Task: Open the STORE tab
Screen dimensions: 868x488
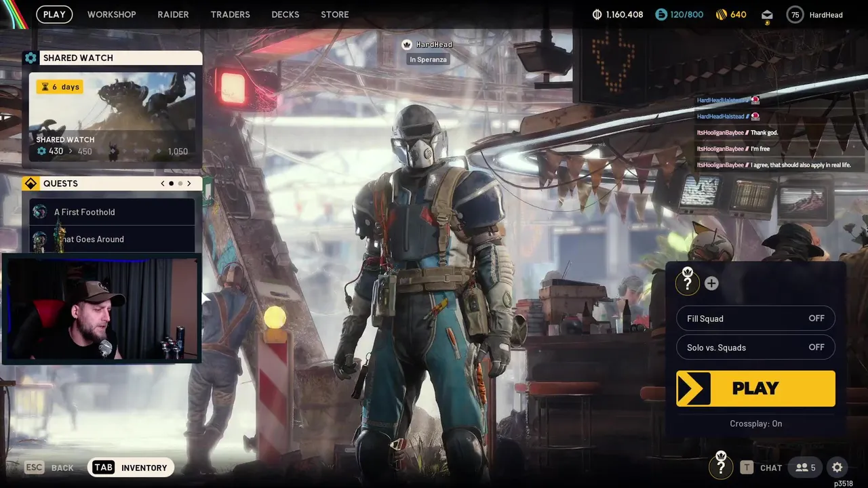Action: (335, 14)
